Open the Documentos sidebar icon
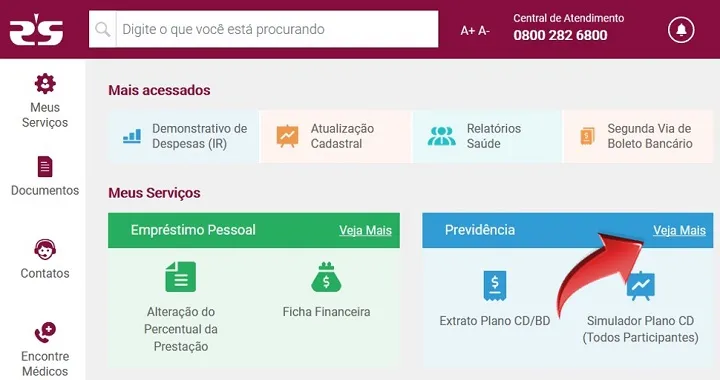 pos(45,167)
